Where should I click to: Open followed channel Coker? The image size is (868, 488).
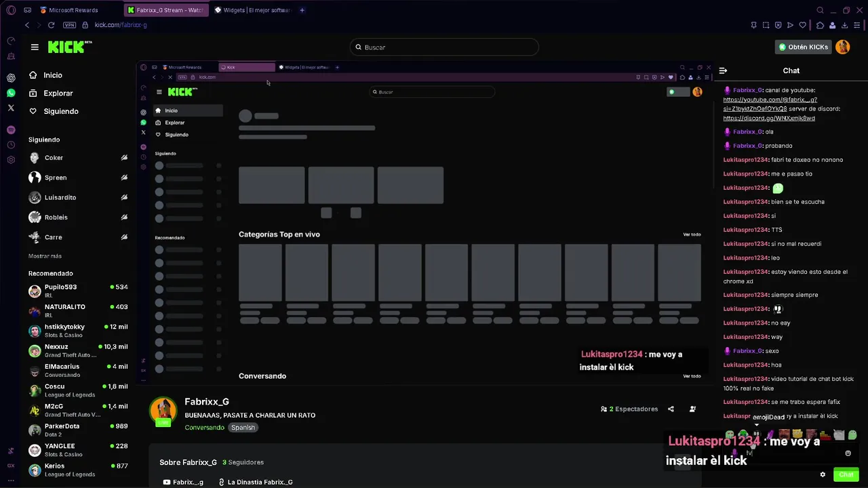(x=78, y=158)
